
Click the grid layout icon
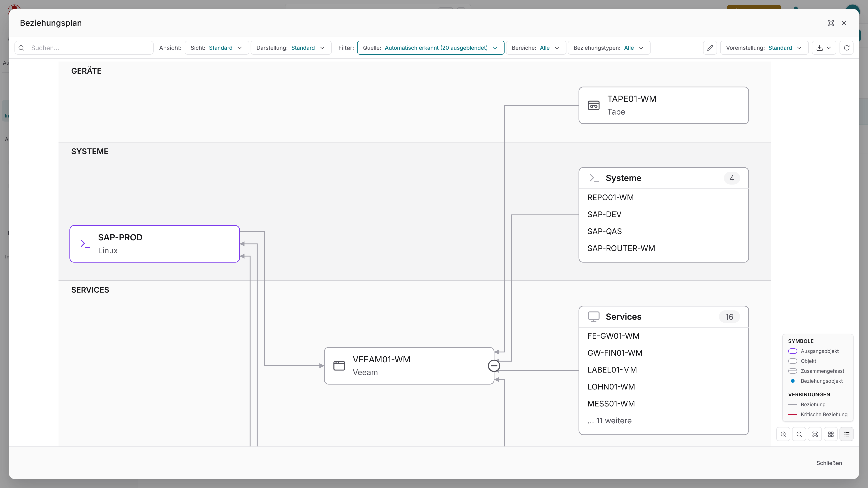point(831,434)
